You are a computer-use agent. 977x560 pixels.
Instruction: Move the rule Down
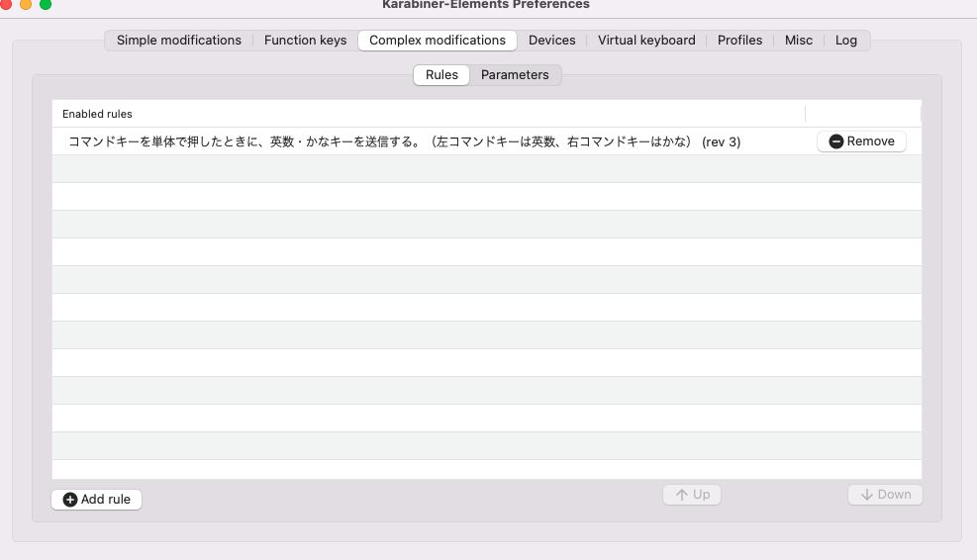(885, 495)
